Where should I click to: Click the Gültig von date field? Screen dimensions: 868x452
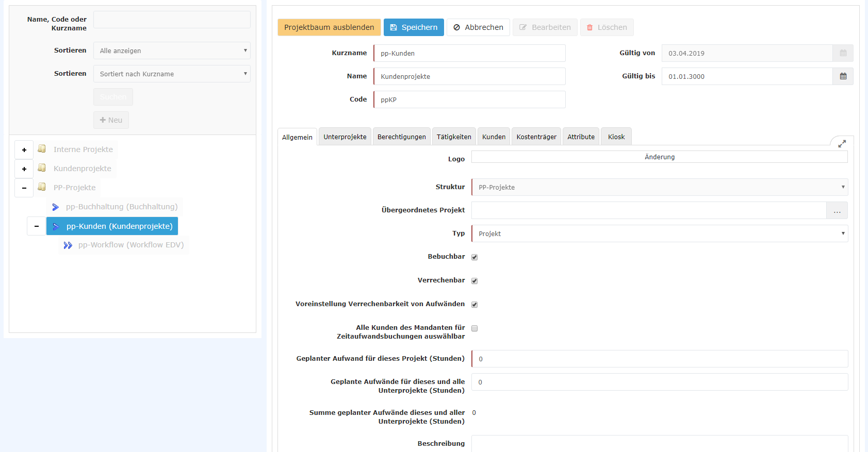click(x=747, y=53)
